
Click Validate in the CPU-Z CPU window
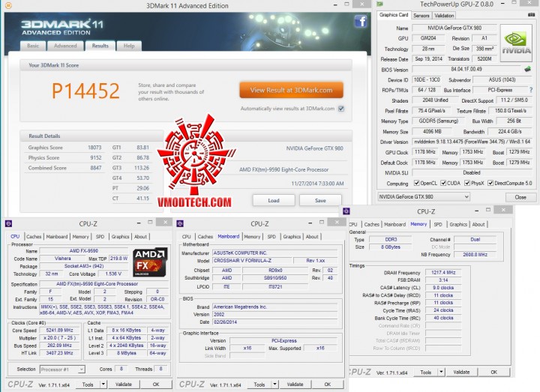123,384
